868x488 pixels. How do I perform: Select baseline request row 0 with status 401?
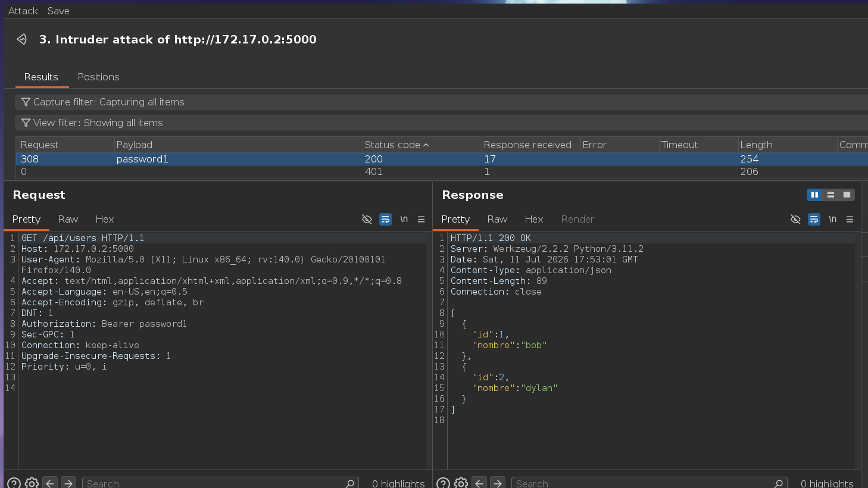(441, 171)
